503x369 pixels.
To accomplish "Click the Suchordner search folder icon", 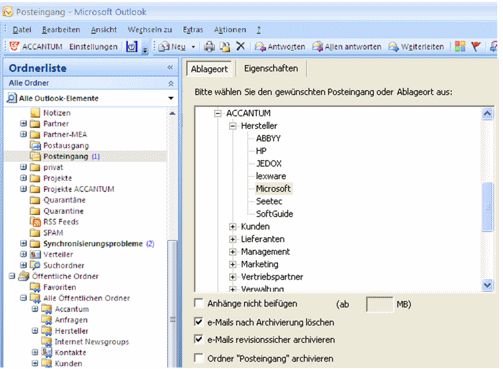I will click(x=35, y=265).
